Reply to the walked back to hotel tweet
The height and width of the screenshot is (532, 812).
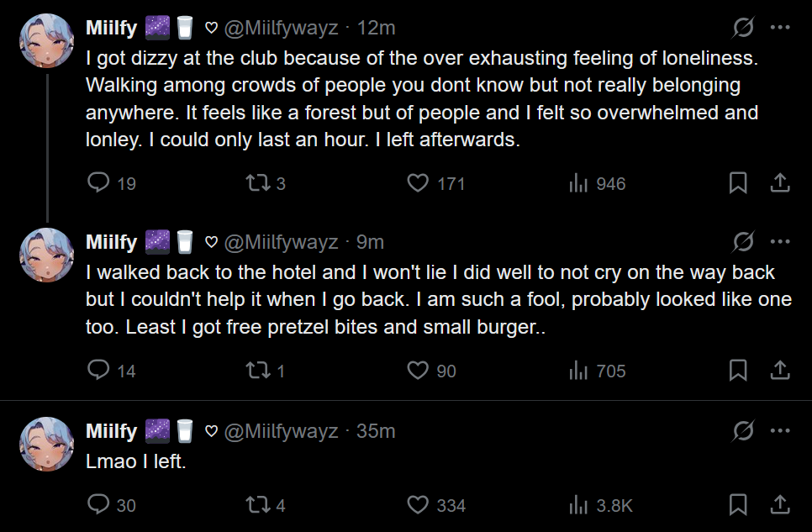point(99,370)
